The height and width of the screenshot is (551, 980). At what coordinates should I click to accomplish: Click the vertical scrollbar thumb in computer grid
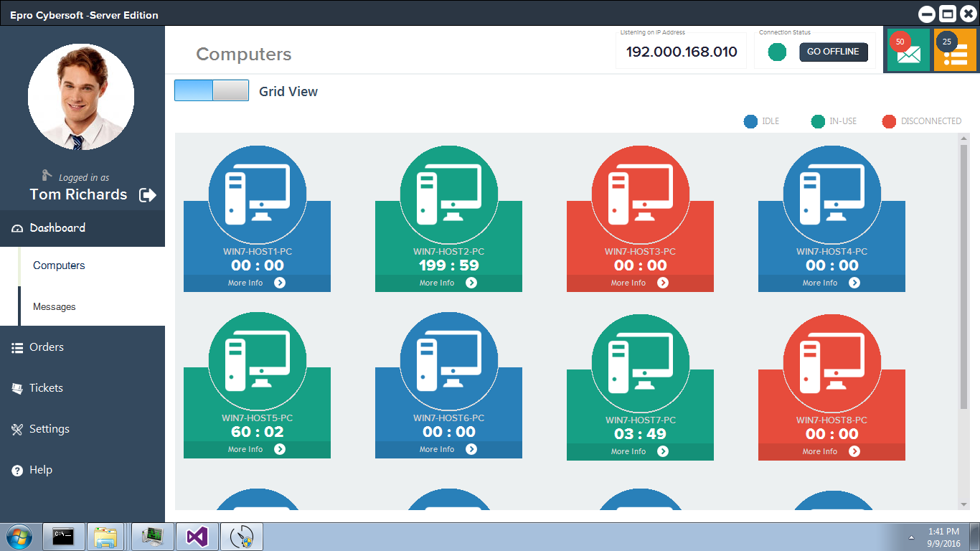(963, 276)
